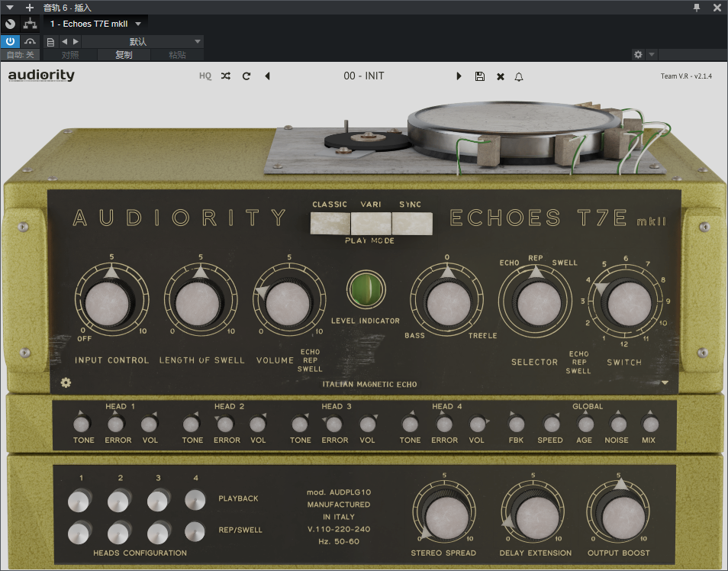Toggle head 1 PLAYBACK button
This screenshot has width=728, height=571.
(79, 500)
